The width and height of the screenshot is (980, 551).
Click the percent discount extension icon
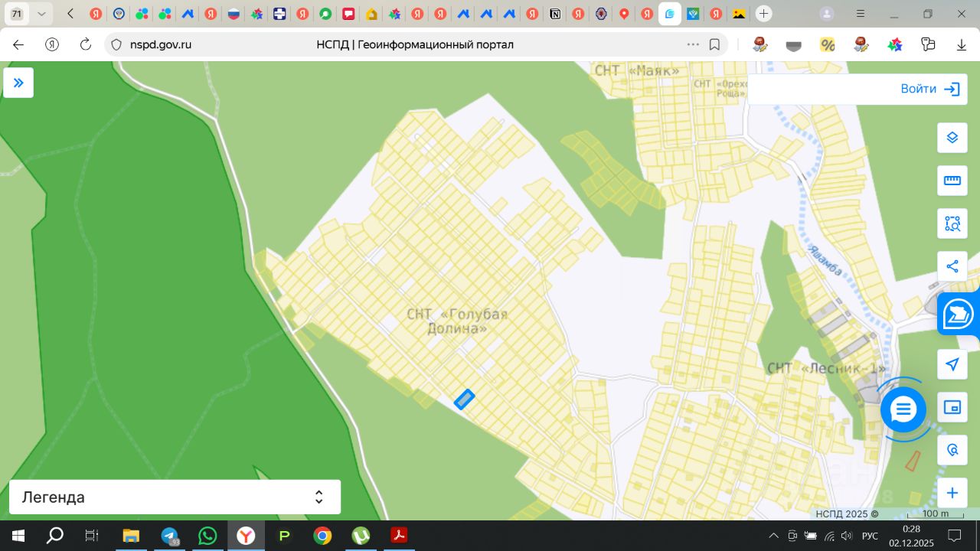(828, 44)
